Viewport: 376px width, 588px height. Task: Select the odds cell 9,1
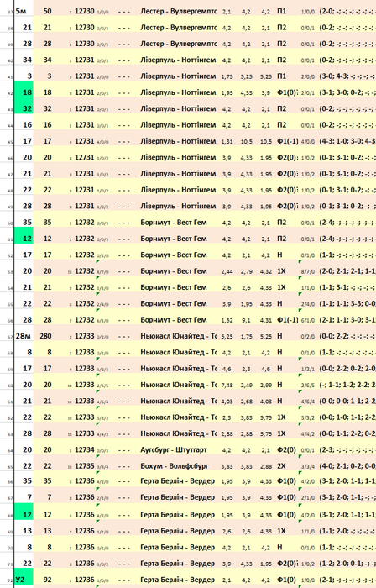point(247,320)
